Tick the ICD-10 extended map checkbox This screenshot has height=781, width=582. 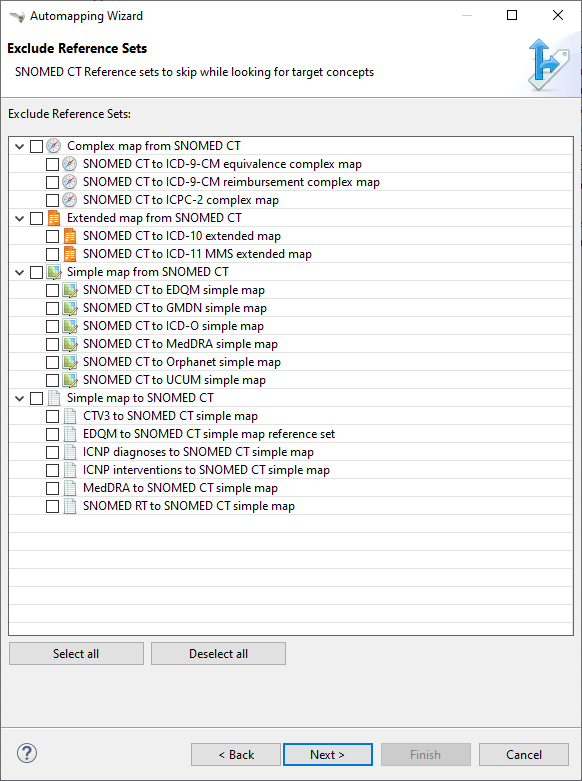(x=52, y=237)
